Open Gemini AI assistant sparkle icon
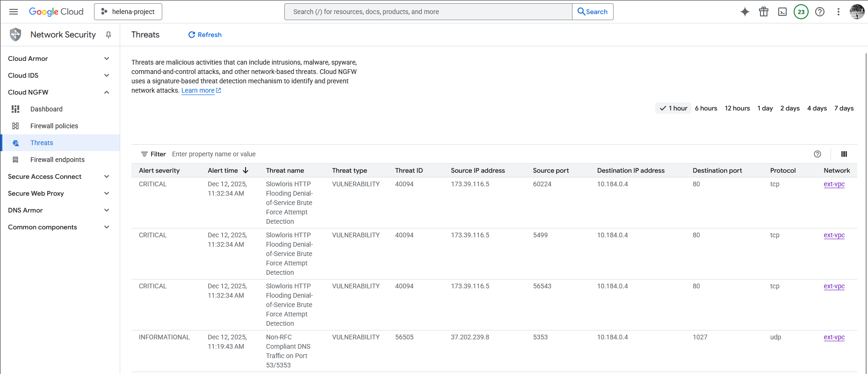Image resolution: width=868 pixels, height=374 pixels. [745, 12]
